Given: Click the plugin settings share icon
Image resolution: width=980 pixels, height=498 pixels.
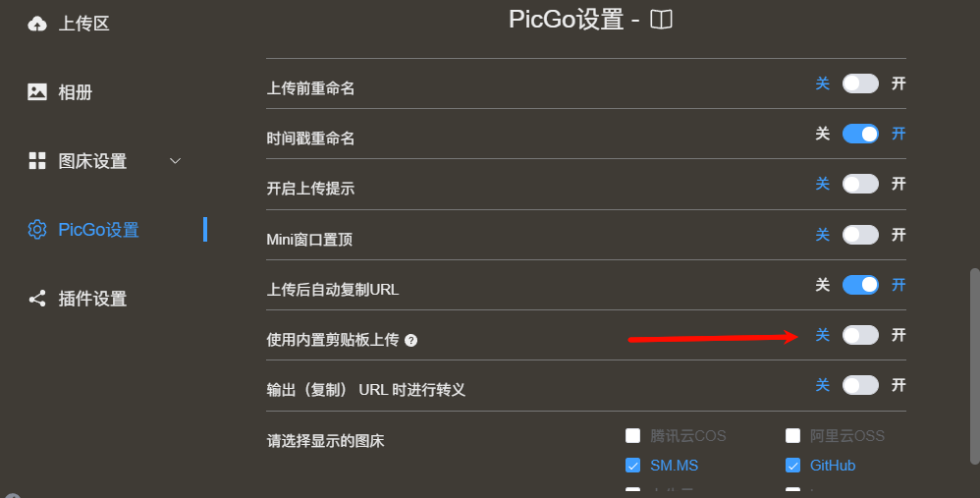Looking at the screenshot, I should 37,299.
